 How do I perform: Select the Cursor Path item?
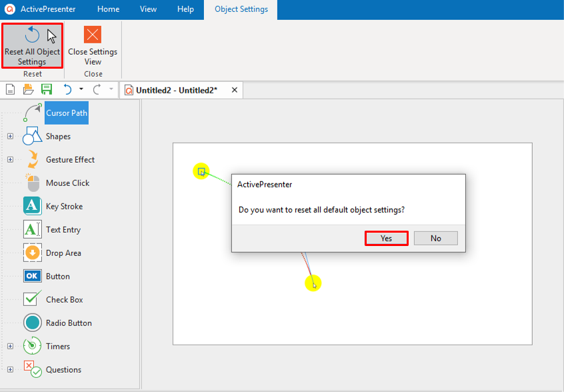click(66, 113)
